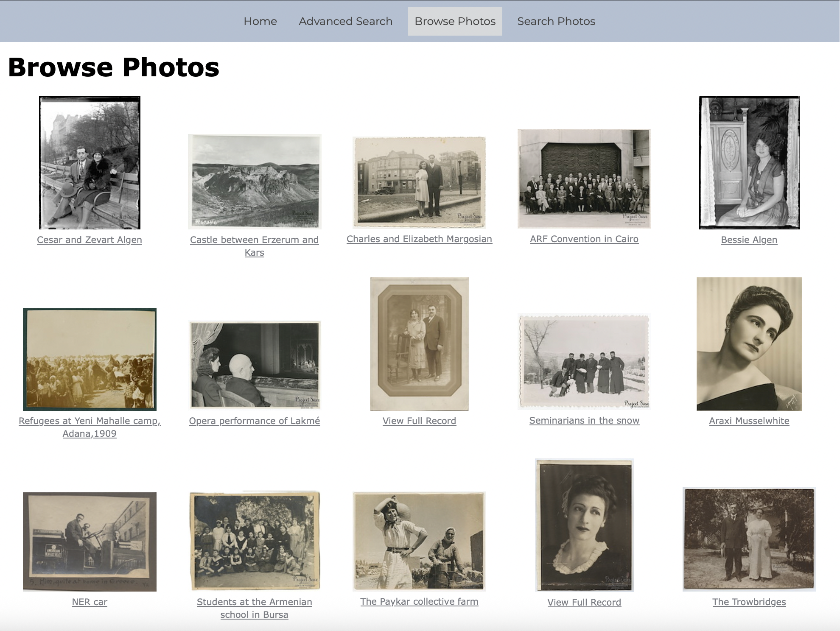Open the Paykar collective farm photo
840x631 pixels.
click(419, 541)
